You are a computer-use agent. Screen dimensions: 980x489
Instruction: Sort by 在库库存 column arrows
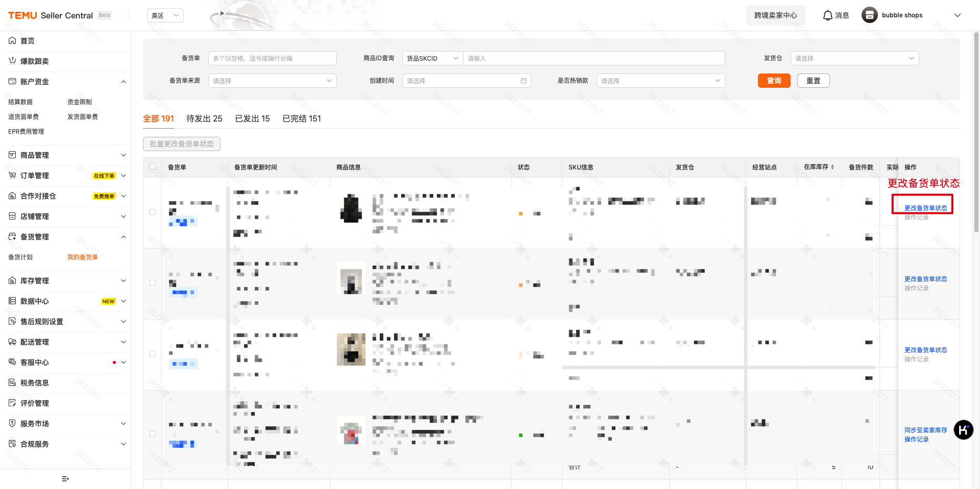pos(832,167)
